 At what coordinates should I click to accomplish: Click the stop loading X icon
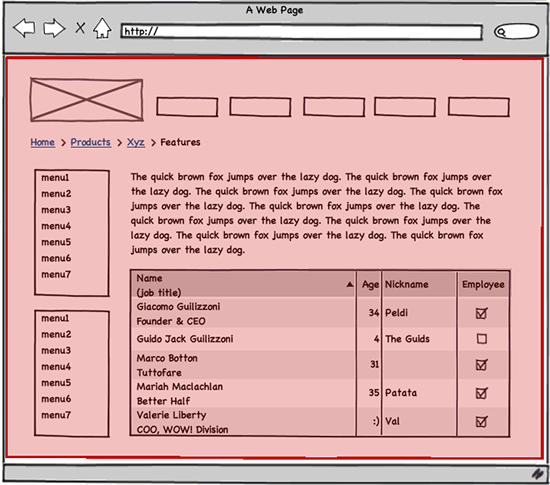pyautogui.click(x=80, y=28)
